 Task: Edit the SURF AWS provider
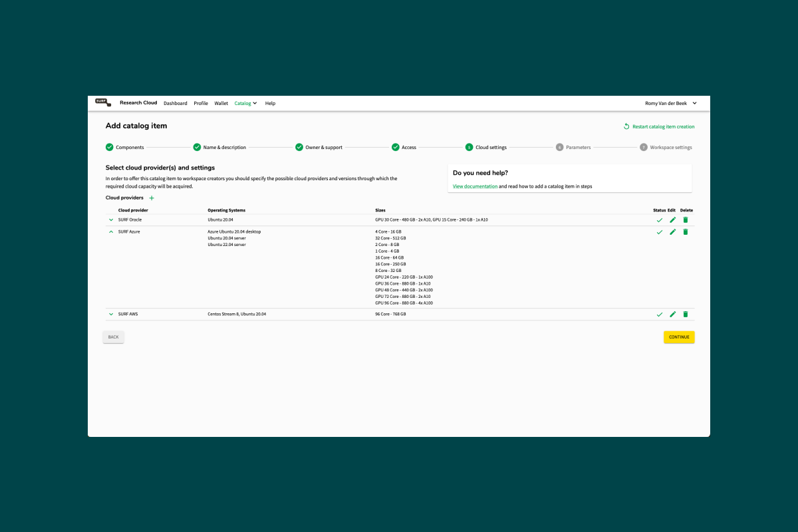coord(672,314)
